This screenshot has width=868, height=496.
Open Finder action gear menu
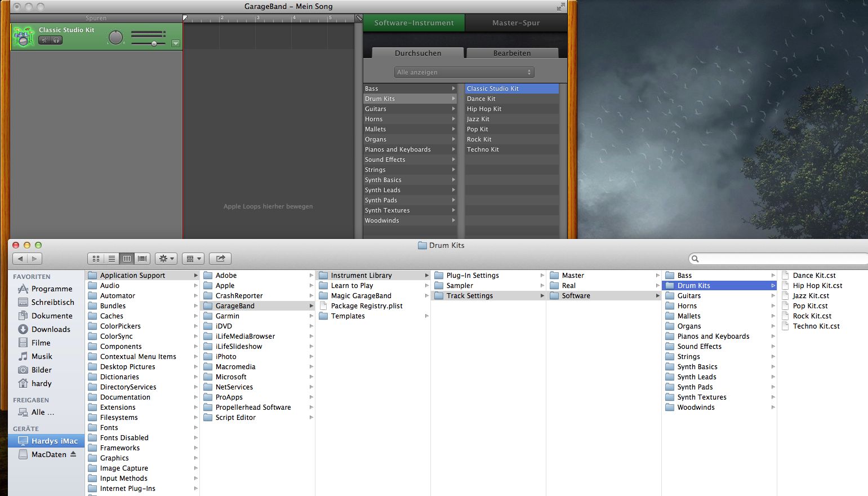tap(166, 259)
